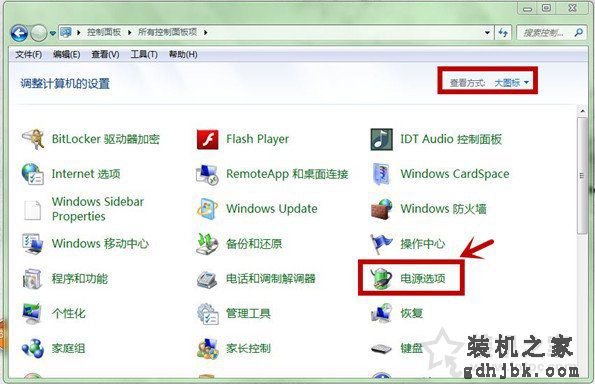
Task: Open the Internet Options globe icon
Action: (33, 174)
